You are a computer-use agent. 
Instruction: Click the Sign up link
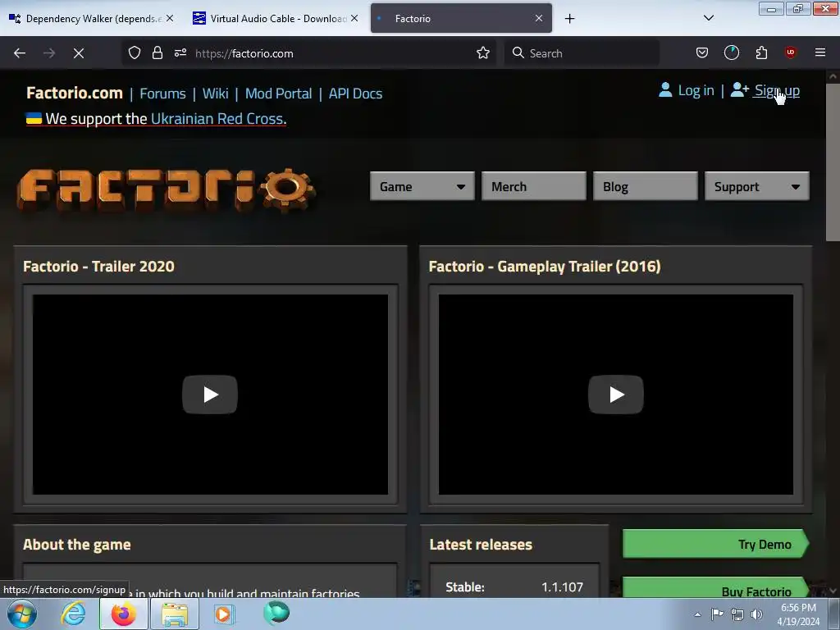click(x=777, y=90)
